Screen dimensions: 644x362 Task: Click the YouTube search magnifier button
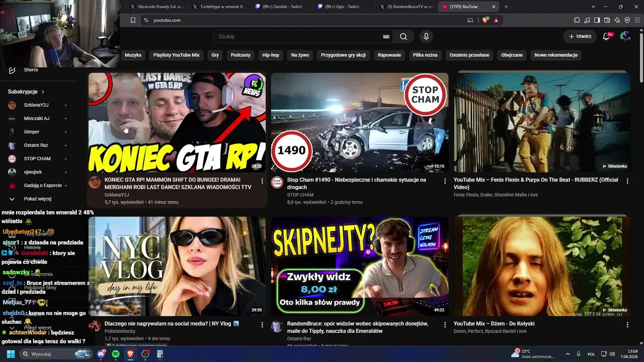[x=404, y=36]
